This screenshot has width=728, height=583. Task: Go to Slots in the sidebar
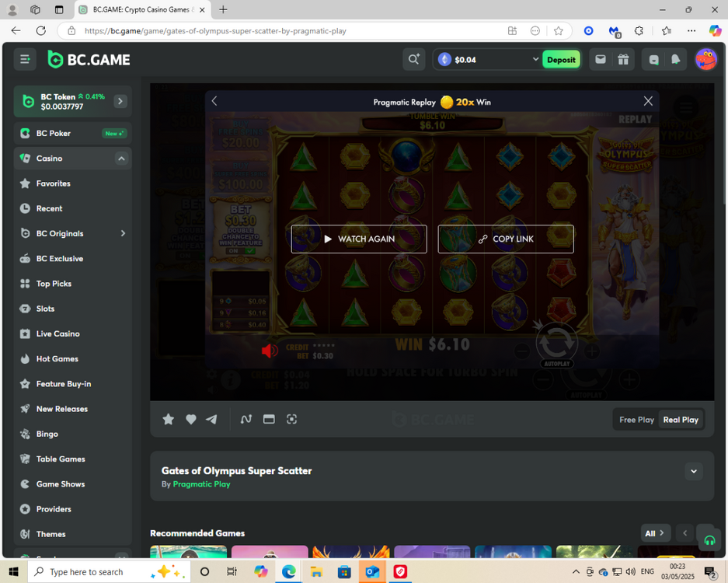(45, 309)
